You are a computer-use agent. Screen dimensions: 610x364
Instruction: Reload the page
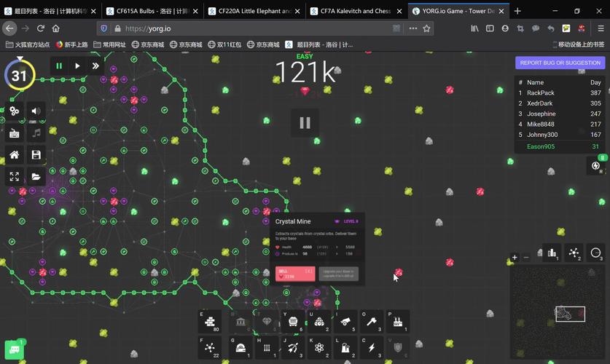pyautogui.click(x=41, y=28)
